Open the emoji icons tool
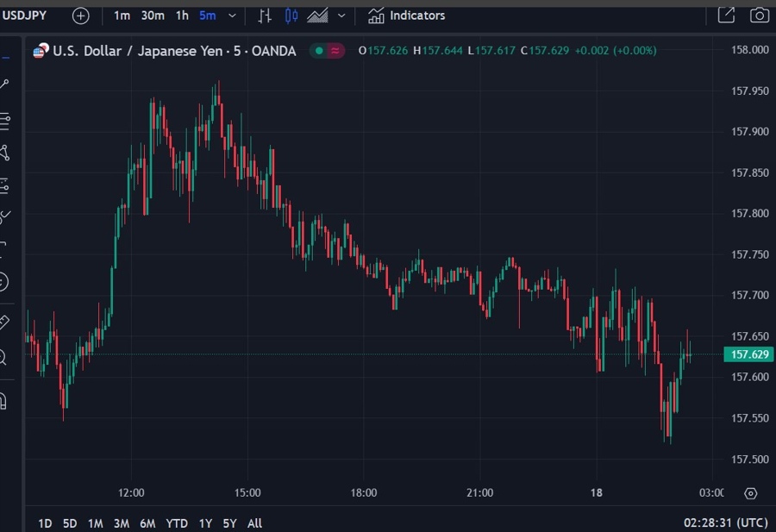Viewport: 776px width, 532px height. [x=3, y=282]
